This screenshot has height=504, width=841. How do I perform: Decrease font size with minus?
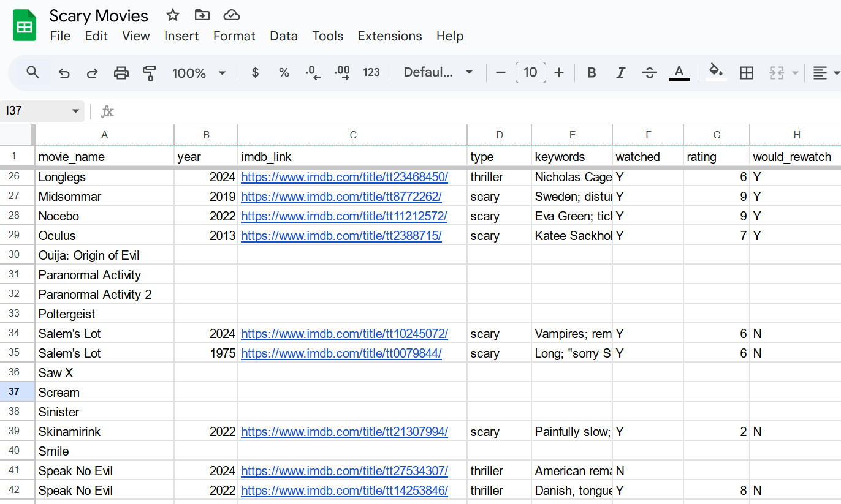click(501, 73)
